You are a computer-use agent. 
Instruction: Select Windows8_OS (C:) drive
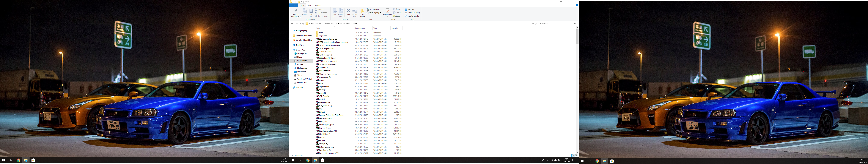point(303,79)
